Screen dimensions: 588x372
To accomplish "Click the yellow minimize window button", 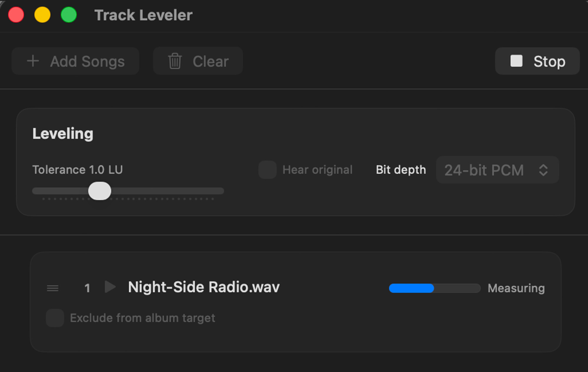I will tap(42, 15).
